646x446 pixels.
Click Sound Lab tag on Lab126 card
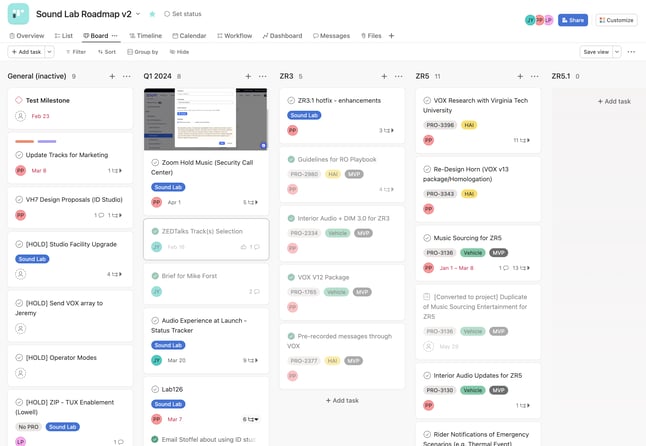[168, 404]
